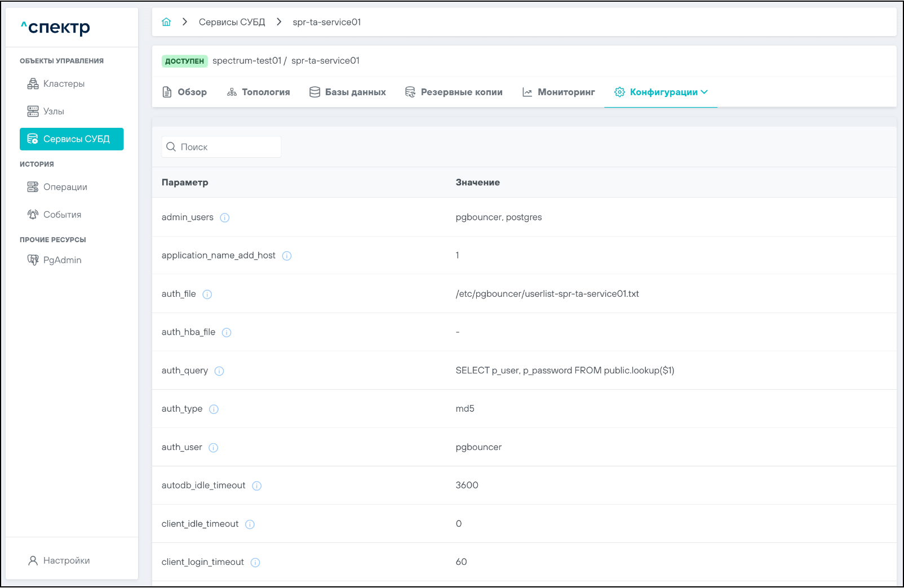
Task: Open Кластеры in the sidebar
Action: click(64, 84)
